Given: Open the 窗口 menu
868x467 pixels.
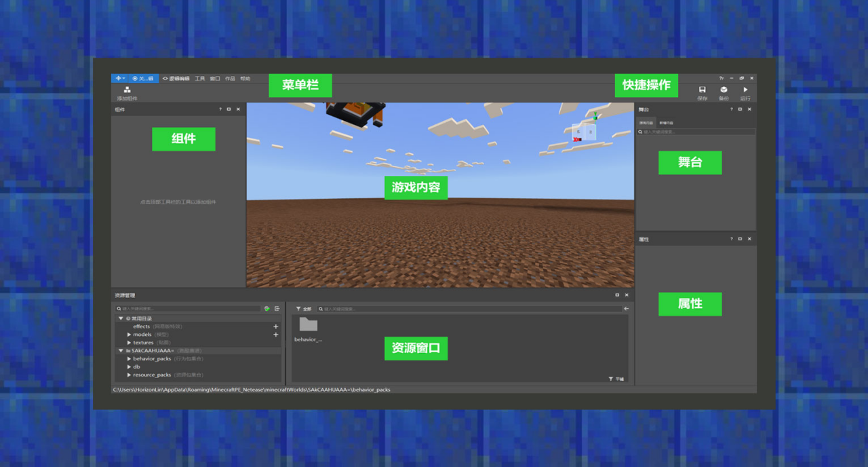Looking at the screenshot, I should [215, 79].
